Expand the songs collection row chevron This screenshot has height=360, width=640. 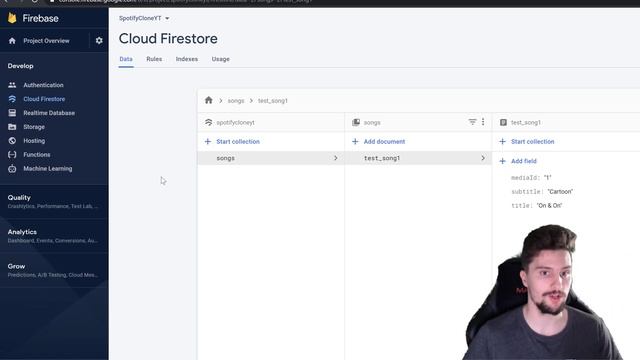click(336, 158)
